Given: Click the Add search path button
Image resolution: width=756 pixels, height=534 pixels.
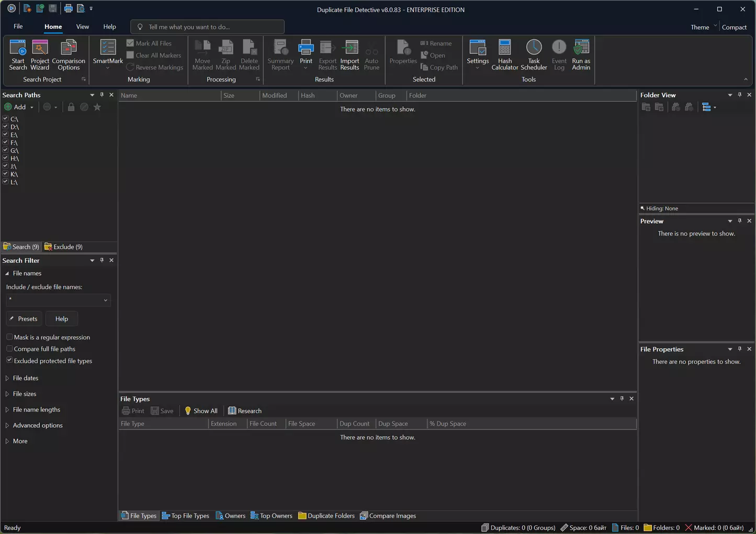Looking at the screenshot, I should 15,107.
